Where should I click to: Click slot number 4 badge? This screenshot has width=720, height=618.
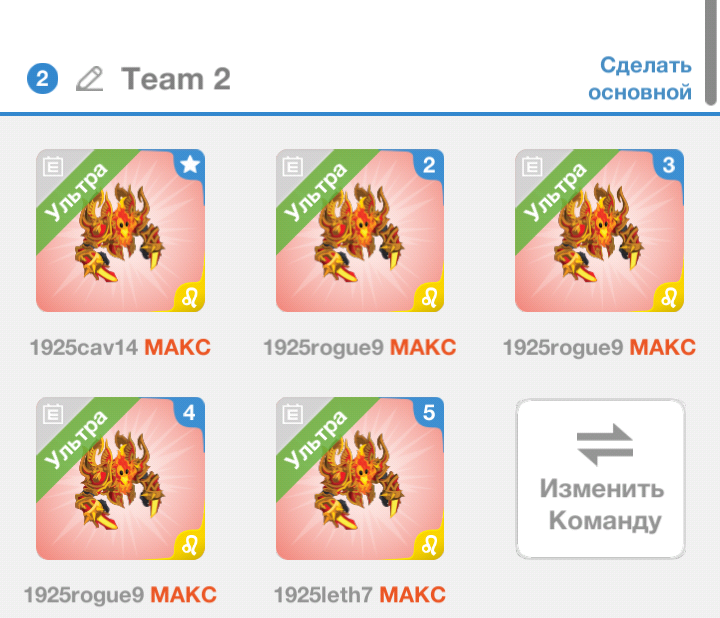pyautogui.click(x=190, y=412)
